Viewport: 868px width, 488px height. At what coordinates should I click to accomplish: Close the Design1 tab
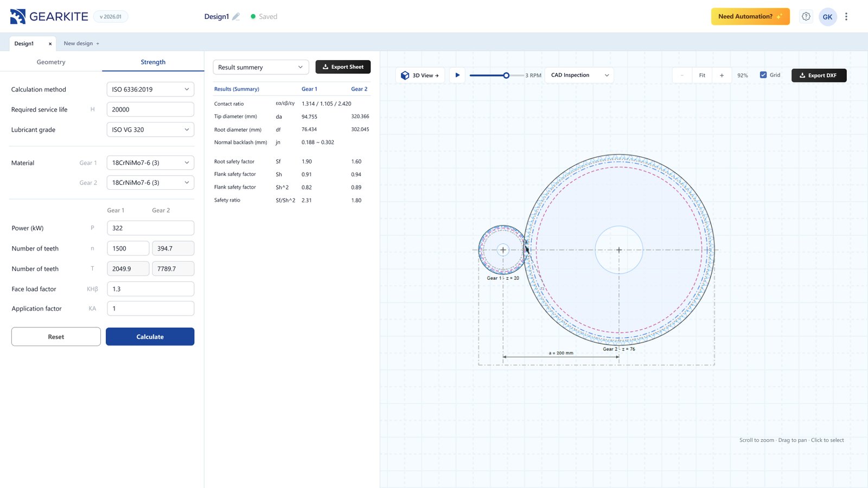pyautogui.click(x=50, y=44)
